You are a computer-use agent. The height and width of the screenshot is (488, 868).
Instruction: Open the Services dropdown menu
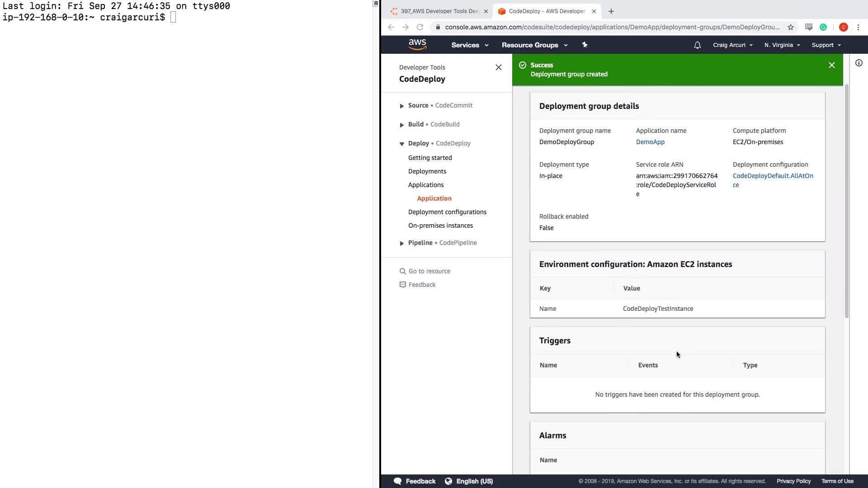point(470,45)
